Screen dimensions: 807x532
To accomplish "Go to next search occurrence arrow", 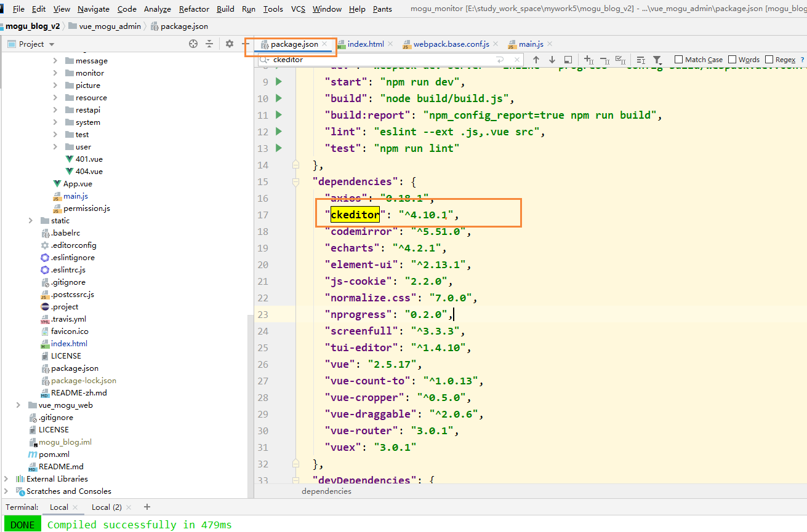I will click(x=552, y=60).
